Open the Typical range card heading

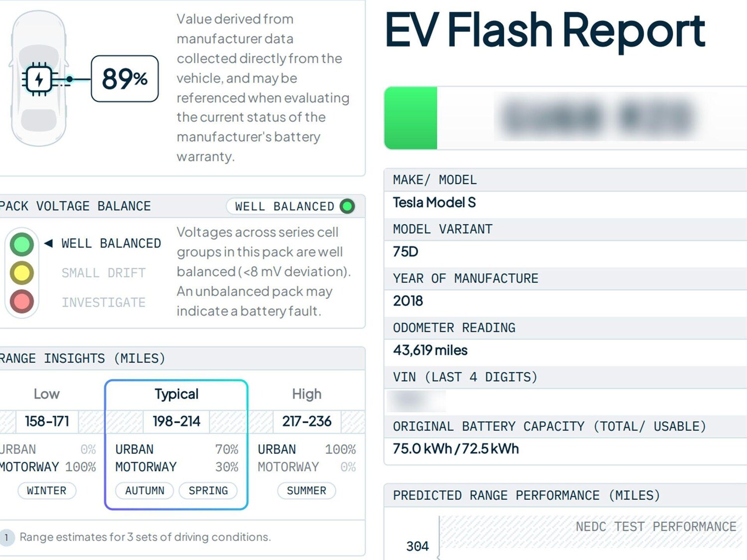(176, 394)
